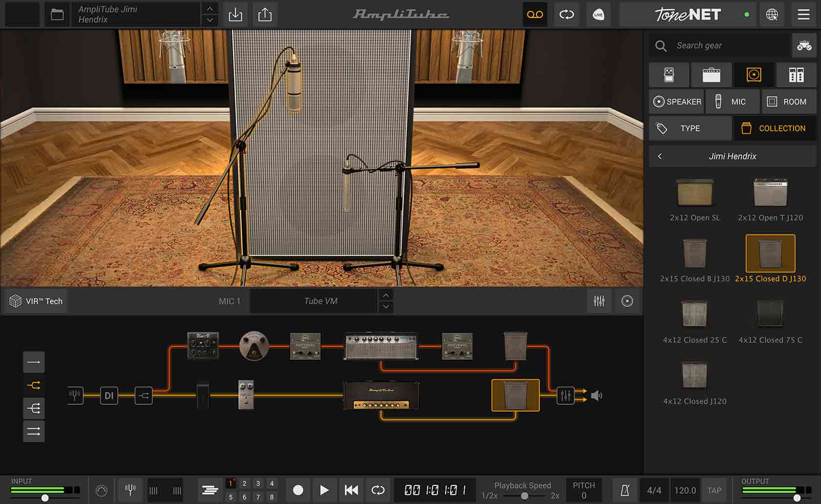Click the import preset download icon
This screenshot has height=504, width=821.
tap(235, 15)
